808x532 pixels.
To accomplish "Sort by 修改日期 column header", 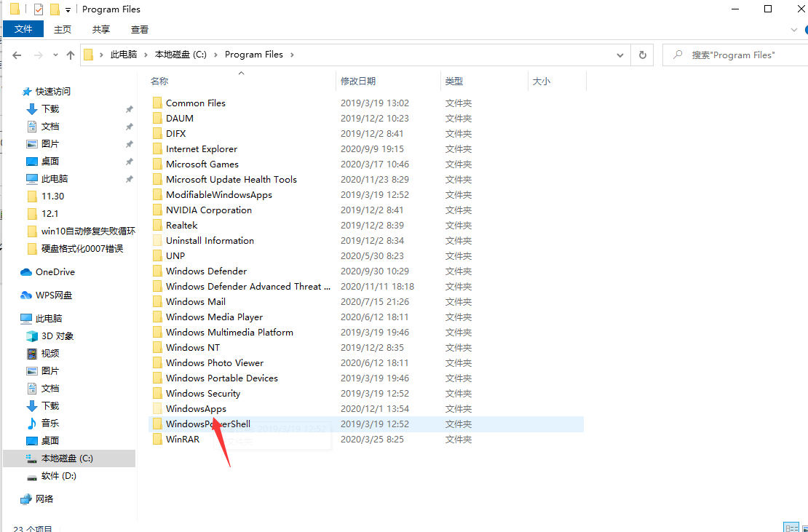I will pos(358,82).
